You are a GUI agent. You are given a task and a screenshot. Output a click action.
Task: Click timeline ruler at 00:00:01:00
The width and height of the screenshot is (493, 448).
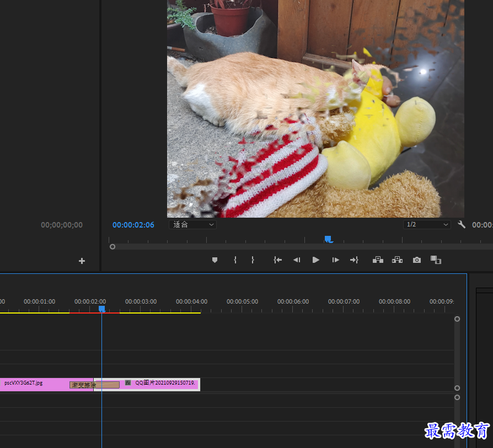pos(39,301)
